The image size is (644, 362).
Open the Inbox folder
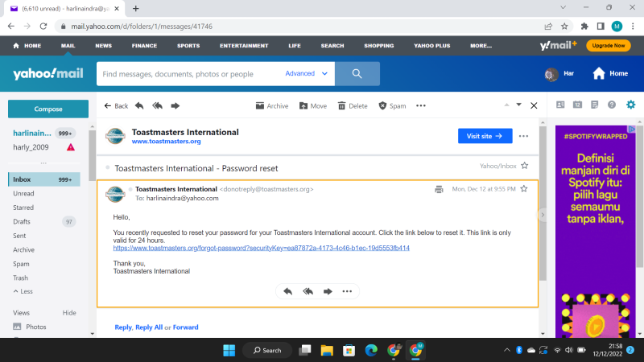tap(44, 179)
